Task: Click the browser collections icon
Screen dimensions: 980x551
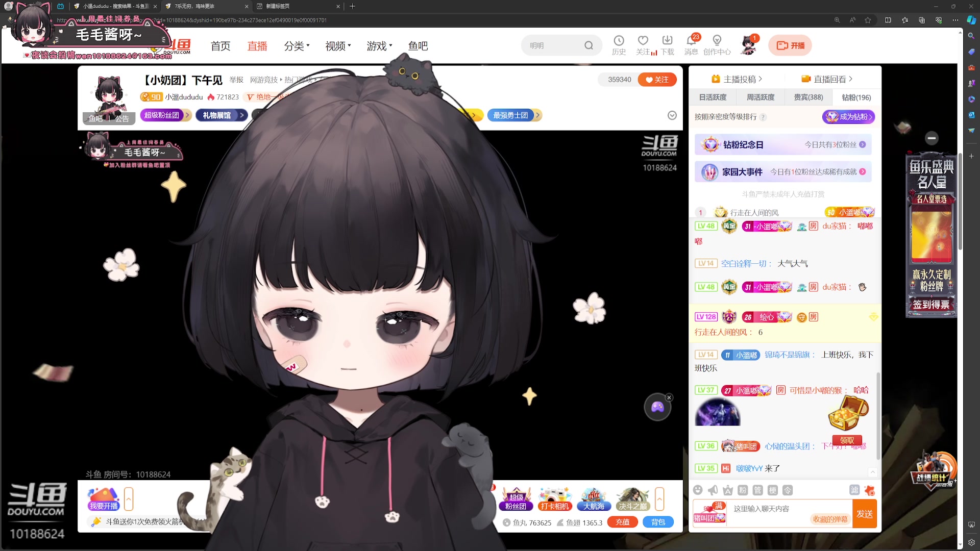Action: coord(922,20)
